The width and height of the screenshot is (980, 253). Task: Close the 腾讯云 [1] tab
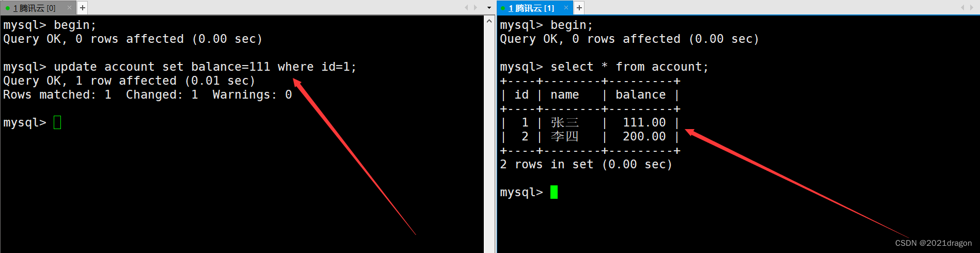[x=566, y=8]
